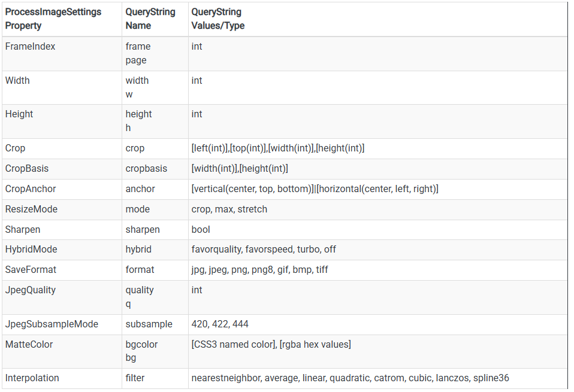Click the FrameIndex property cell
Screen dimensions: 574x392
pos(30,47)
